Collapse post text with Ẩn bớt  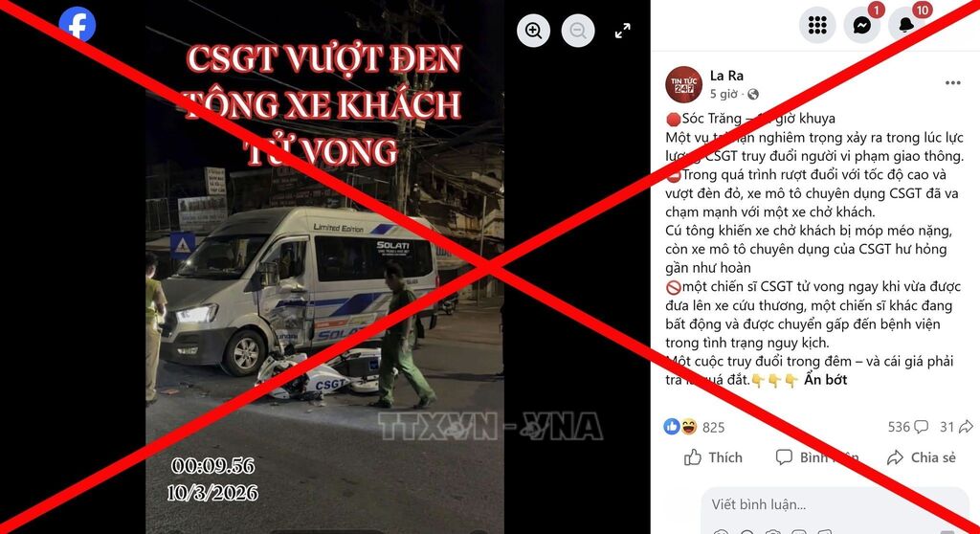(825, 380)
